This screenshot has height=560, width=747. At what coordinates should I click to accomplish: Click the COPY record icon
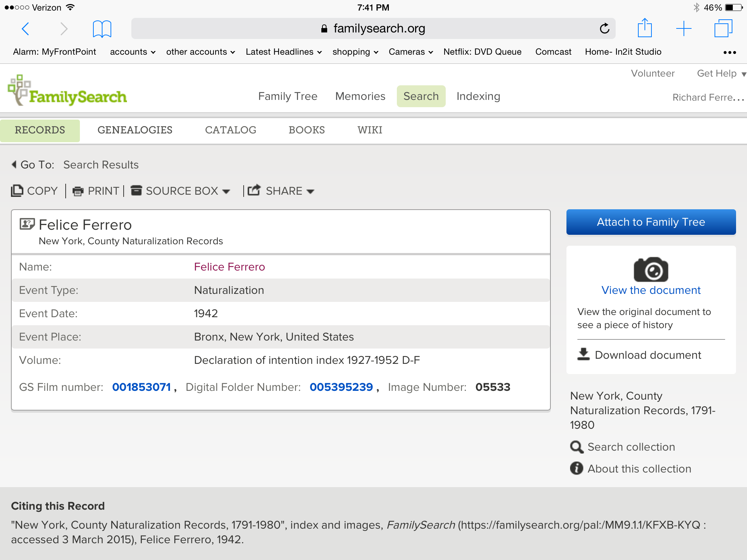pos(17,191)
